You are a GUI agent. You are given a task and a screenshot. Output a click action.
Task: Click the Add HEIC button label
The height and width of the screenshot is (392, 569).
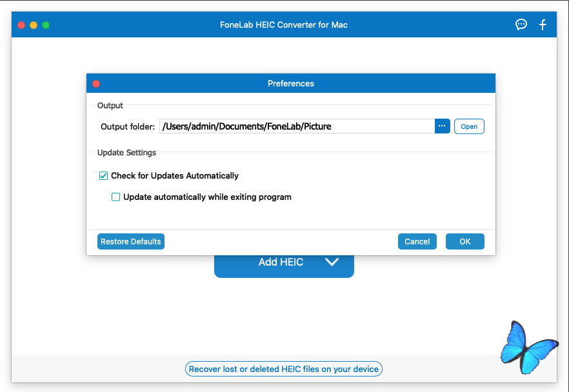(281, 262)
